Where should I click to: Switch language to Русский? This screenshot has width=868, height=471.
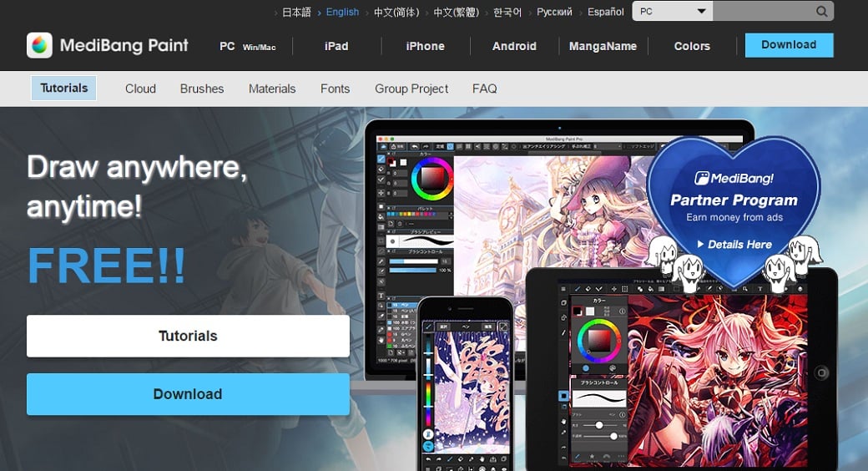pyautogui.click(x=554, y=12)
